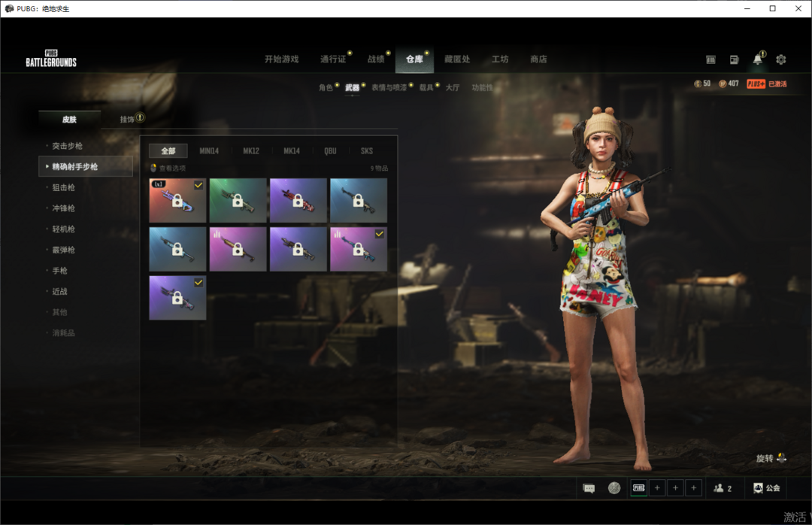Select the gold rifle skin on pink background
Viewport: 812px width, 525px height.
238,249
